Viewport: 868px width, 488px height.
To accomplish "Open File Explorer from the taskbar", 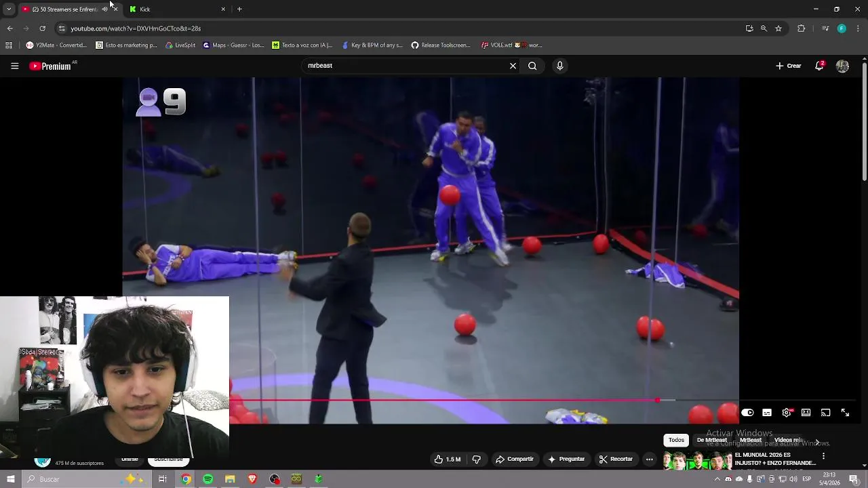I will pos(230,479).
